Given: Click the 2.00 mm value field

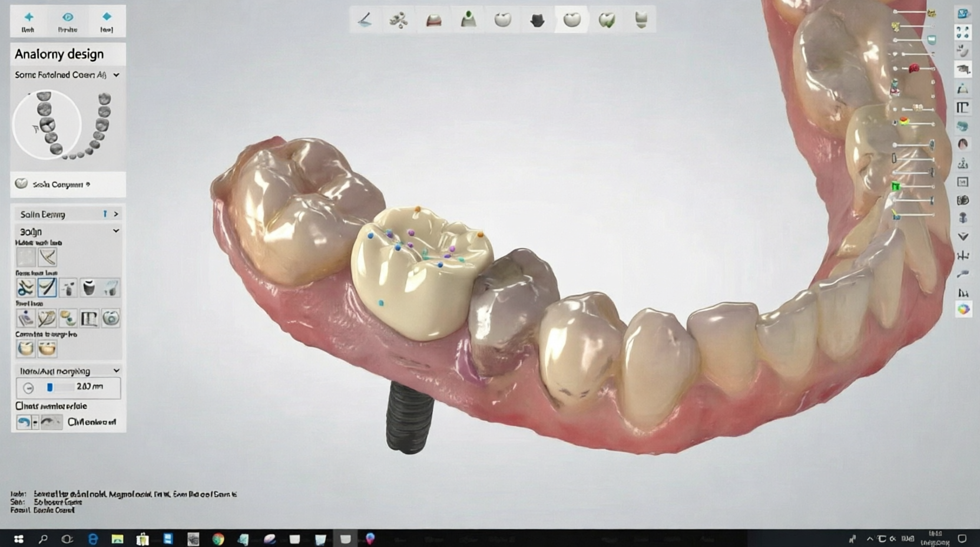Looking at the screenshot, I should click(90, 387).
